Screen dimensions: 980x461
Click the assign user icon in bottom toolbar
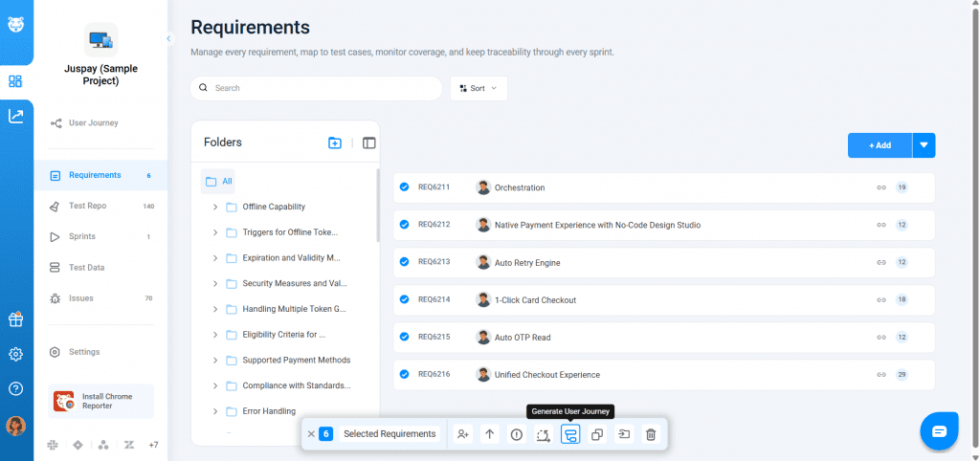click(462, 434)
